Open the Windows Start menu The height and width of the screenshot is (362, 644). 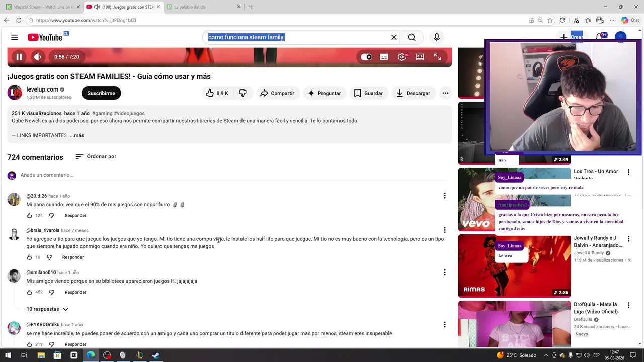click(x=8, y=355)
